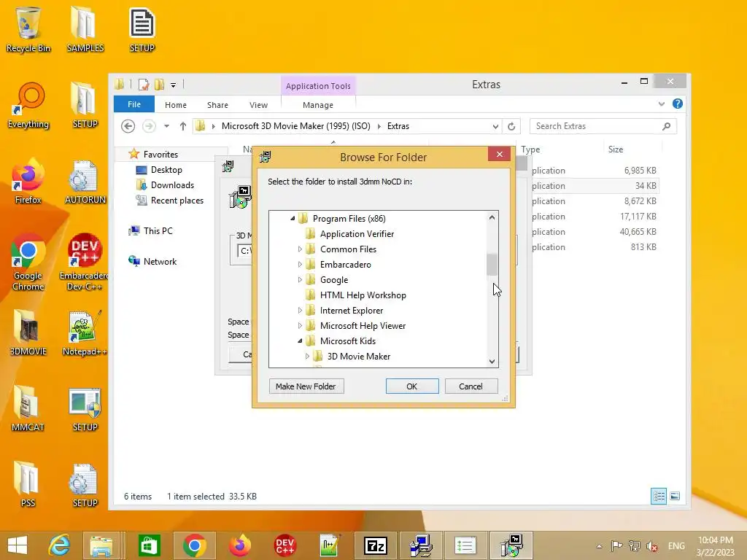Open File Explorer from taskbar
This screenshot has height=560, width=747.
101,545
